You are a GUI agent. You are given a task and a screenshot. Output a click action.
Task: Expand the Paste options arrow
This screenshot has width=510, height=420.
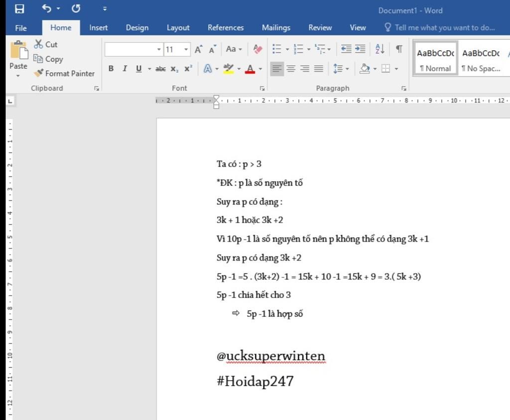18,76
